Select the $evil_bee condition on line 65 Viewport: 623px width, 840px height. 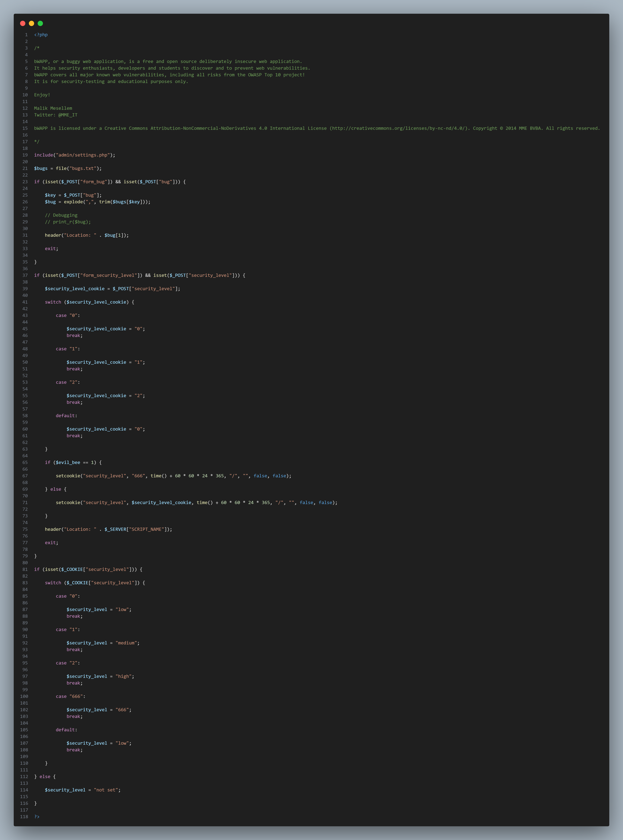74,462
